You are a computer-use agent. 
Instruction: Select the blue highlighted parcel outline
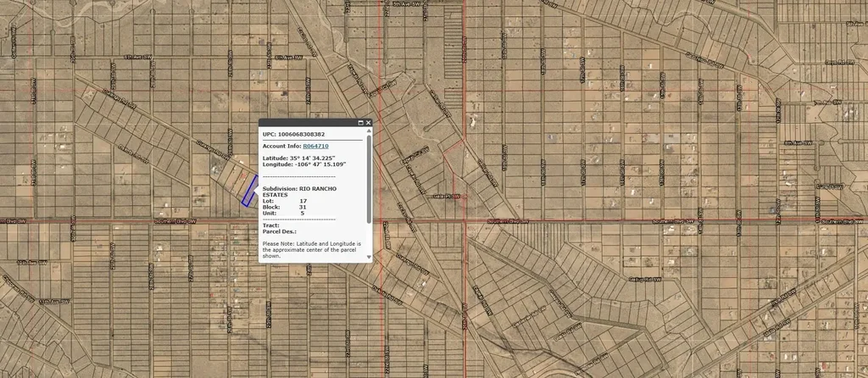tap(249, 192)
